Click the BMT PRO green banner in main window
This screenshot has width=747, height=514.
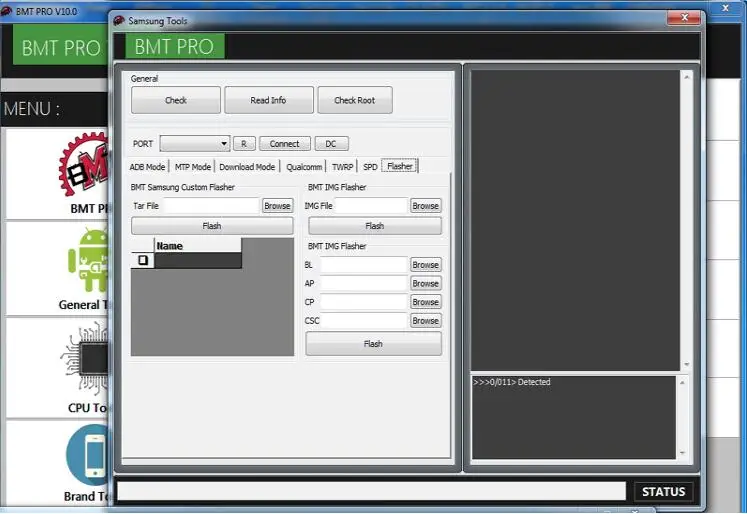pos(61,45)
